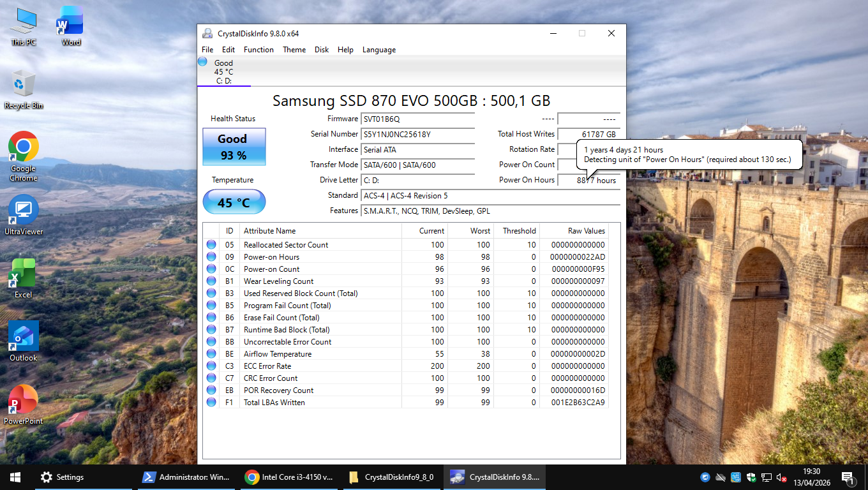Select the Wear Leveling Count row
This screenshot has height=490, width=868.
319,281
